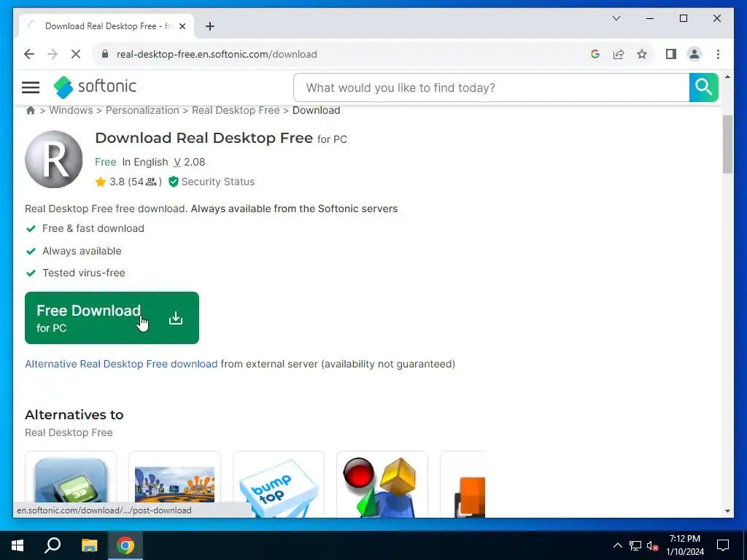Viewport: 747px width, 560px height.
Task: Select the 'Download Real Desktop Free' tab
Action: [107, 26]
